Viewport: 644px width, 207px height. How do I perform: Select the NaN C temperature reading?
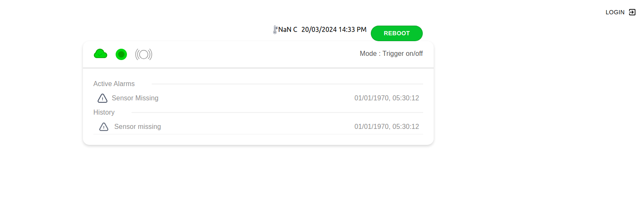point(288,30)
